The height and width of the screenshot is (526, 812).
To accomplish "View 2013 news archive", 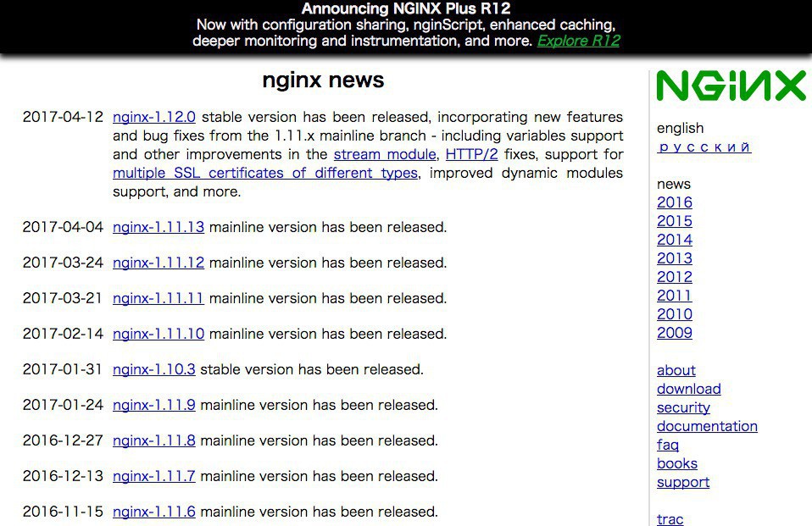I will 674,258.
